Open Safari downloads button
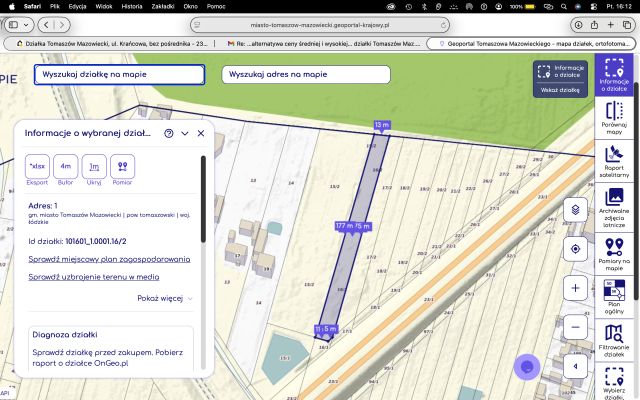 [x=578, y=25]
